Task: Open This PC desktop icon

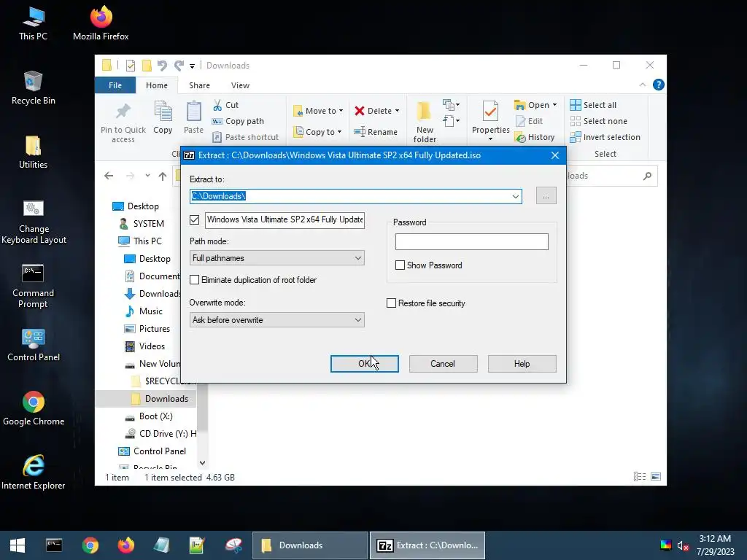Action: click(x=33, y=23)
